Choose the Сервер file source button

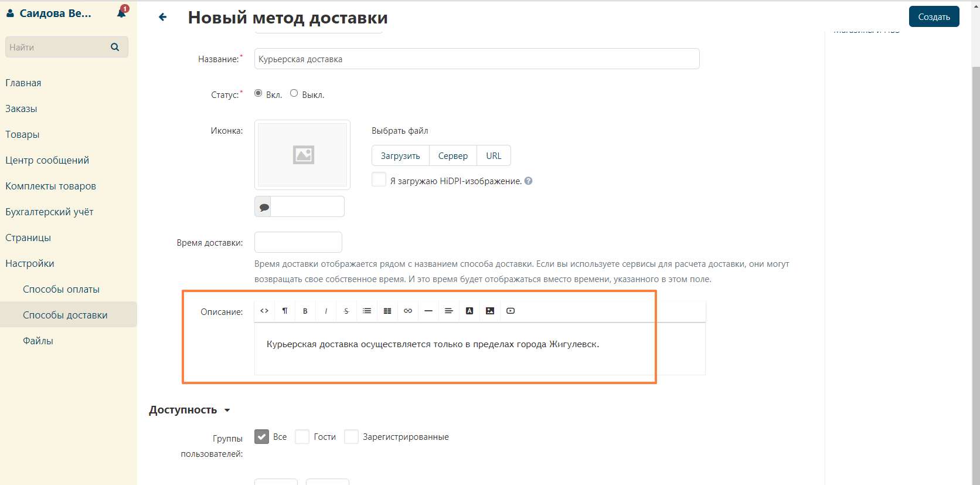(x=453, y=156)
